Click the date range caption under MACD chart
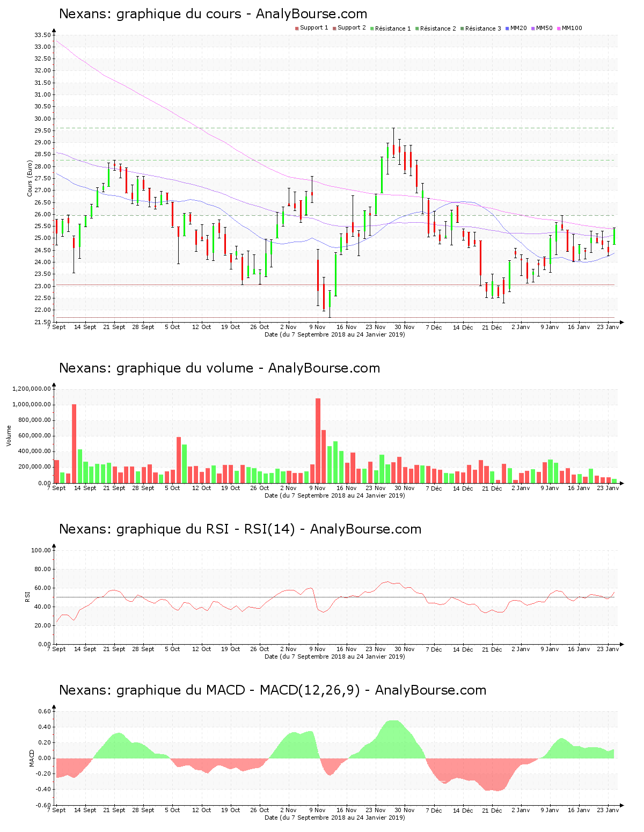644x832 pixels. point(335,818)
